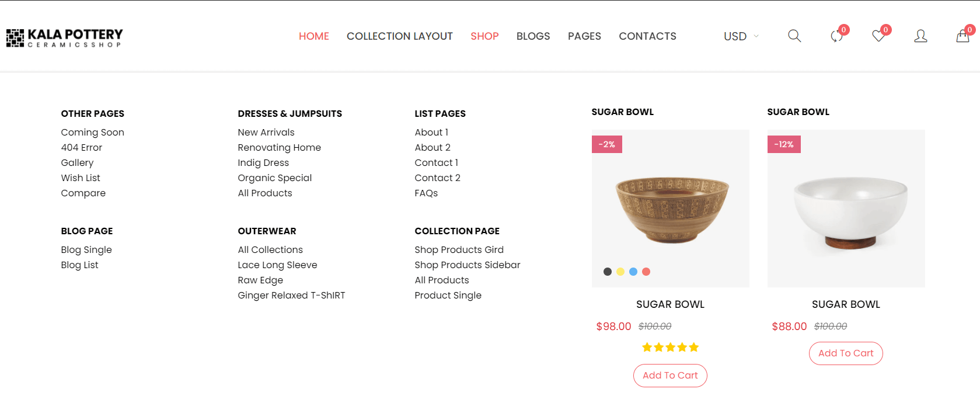Add the white Sugar Bowl to cart

[846, 353]
